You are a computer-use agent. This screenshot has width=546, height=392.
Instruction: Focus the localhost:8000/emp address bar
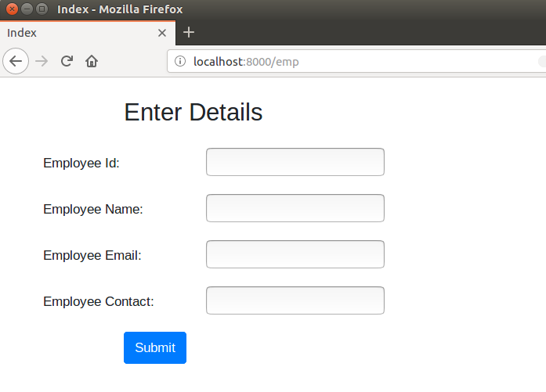[353, 61]
